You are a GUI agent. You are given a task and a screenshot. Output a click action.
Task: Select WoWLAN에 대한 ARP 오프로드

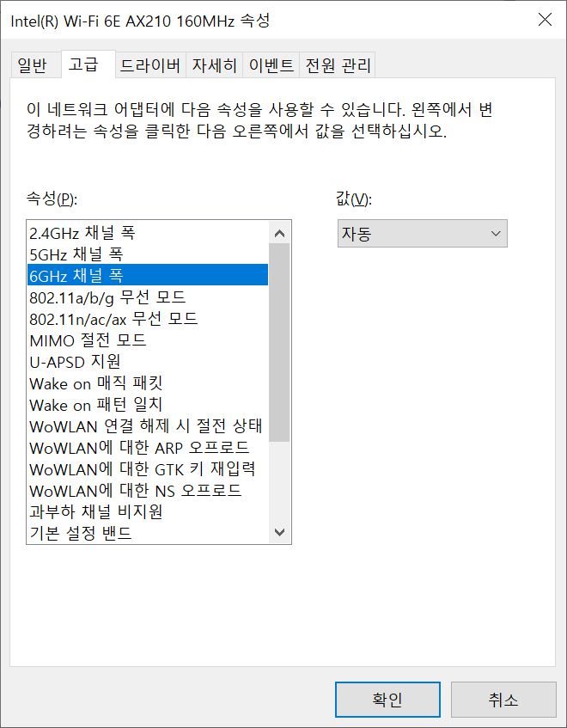[148, 447]
